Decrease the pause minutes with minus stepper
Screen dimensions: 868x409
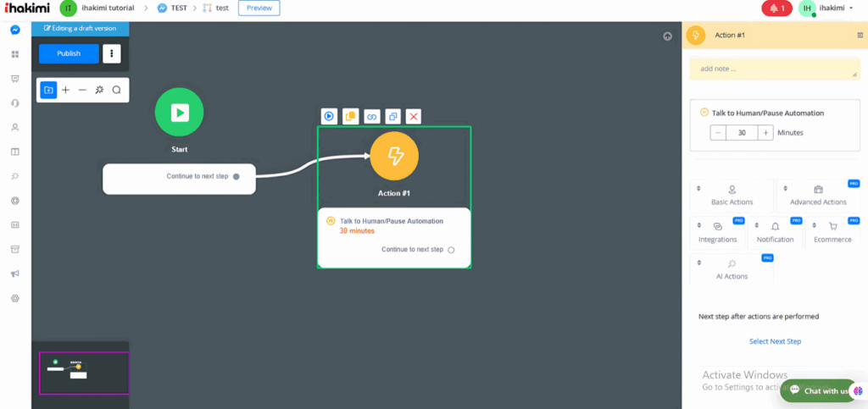point(718,132)
